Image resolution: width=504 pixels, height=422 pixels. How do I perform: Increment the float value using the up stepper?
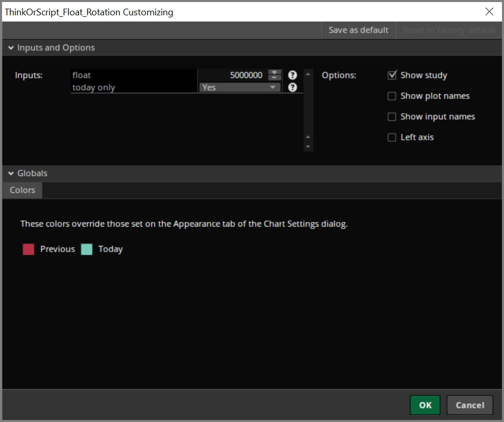[274, 72]
